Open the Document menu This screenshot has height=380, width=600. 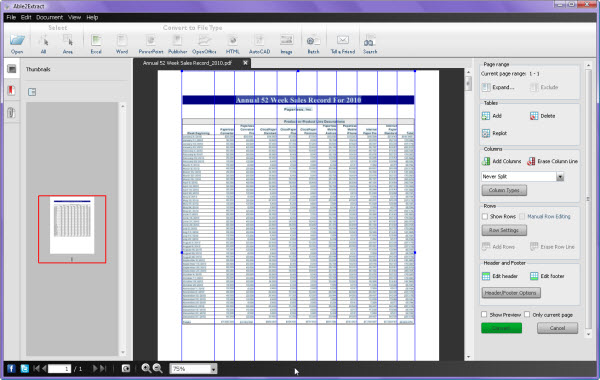pyautogui.click(x=49, y=17)
